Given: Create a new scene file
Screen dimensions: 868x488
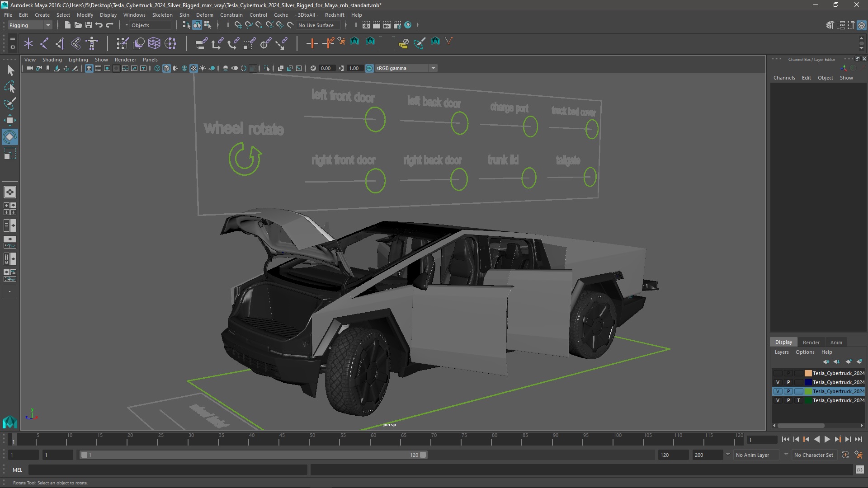Looking at the screenshot, I should (67, 25).
